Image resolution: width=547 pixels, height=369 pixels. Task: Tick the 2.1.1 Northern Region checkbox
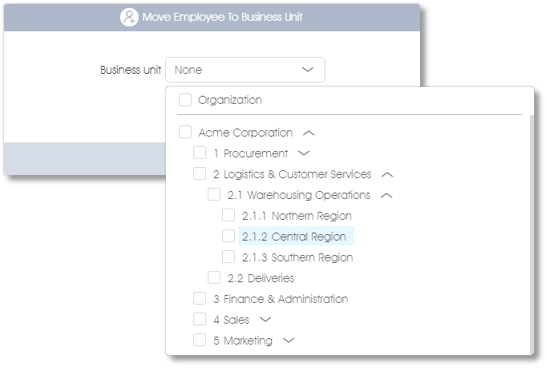(228, 215)
